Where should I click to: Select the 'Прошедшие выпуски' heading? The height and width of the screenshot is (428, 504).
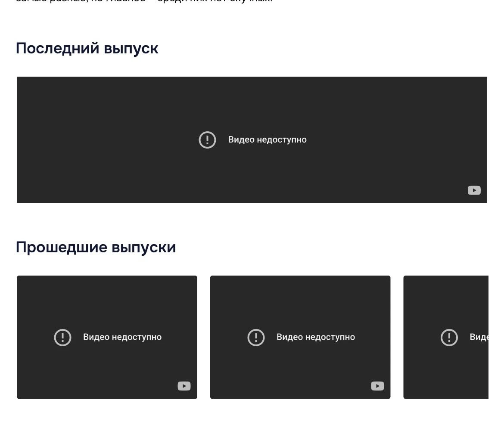96,247
